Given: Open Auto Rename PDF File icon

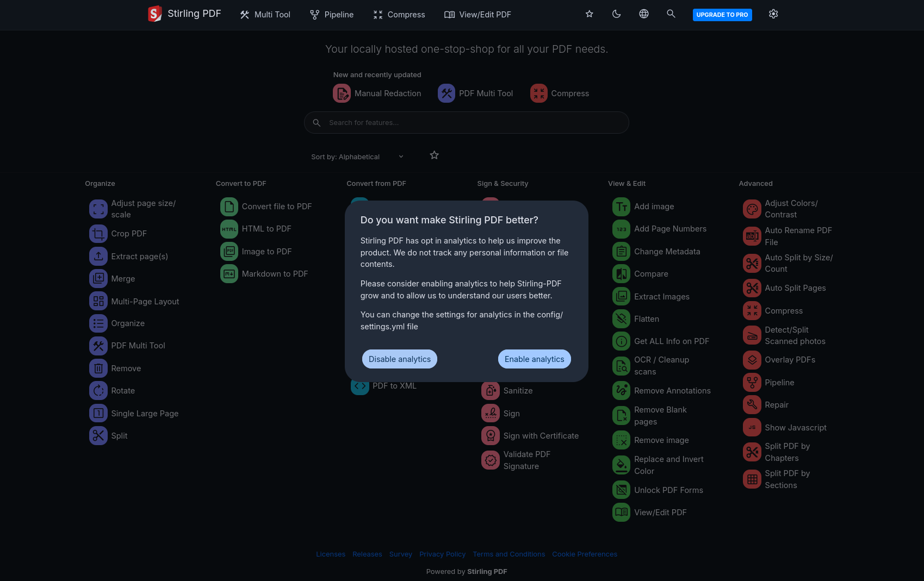Looking at the screenshot, I should 752,236.
